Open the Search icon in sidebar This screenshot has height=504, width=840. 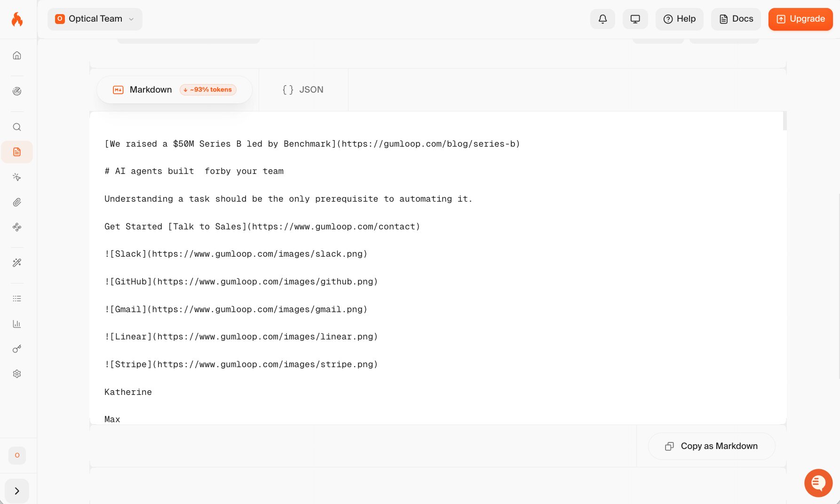point(17,127)
